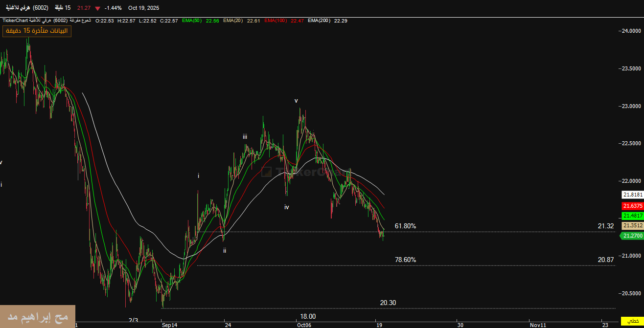The height and width of the screenshot is (328, 644).
Task: Click the red 21.6375 price tag
Action: coord(632,206)
